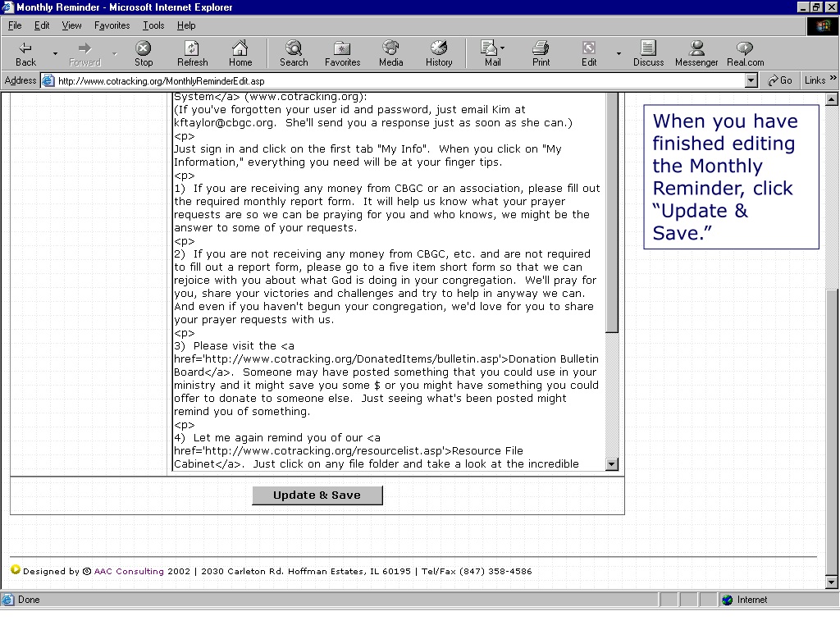Open the File menu
This screenshot has height=630, width=840.
15,25
